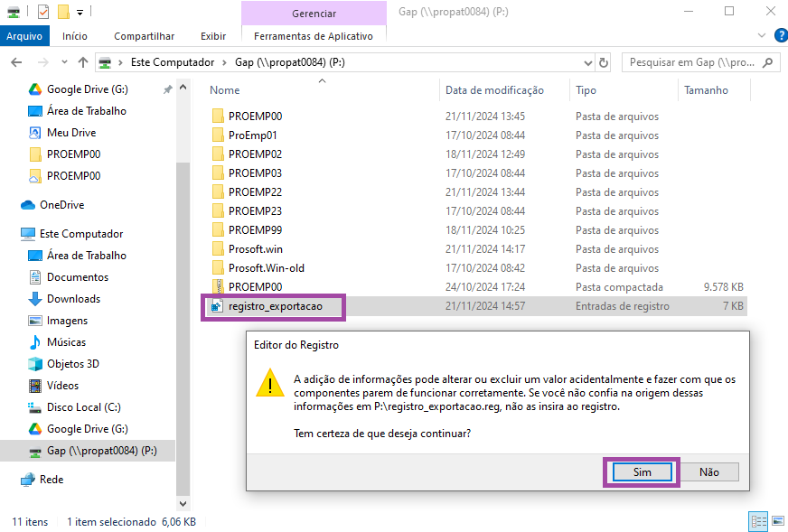Click the Properties quick access icon
The height and width of the screenshot is (532, 788).
coord(43,12)
